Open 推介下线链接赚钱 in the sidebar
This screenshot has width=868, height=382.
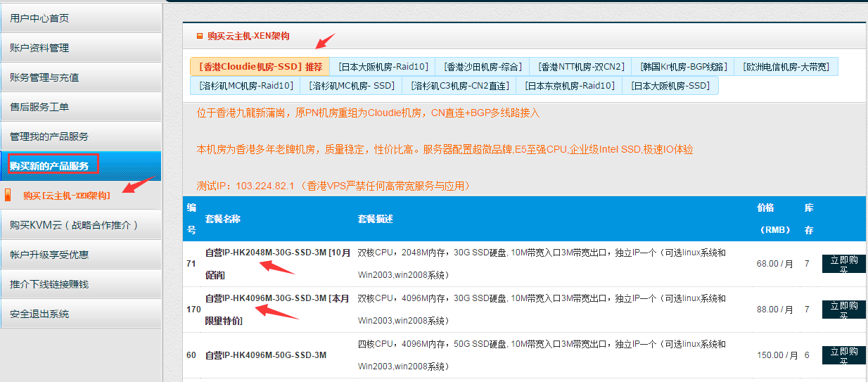point(49,284)
